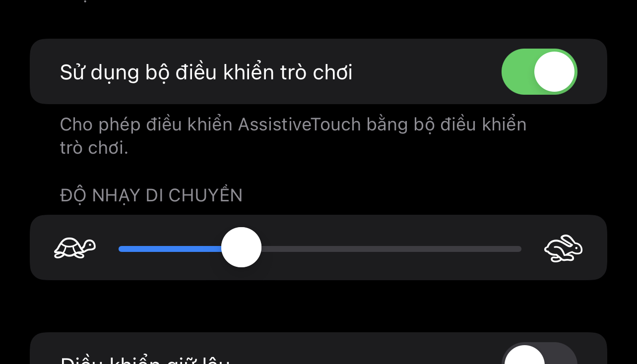Tap the rabbit fast-speed icon

563,248
